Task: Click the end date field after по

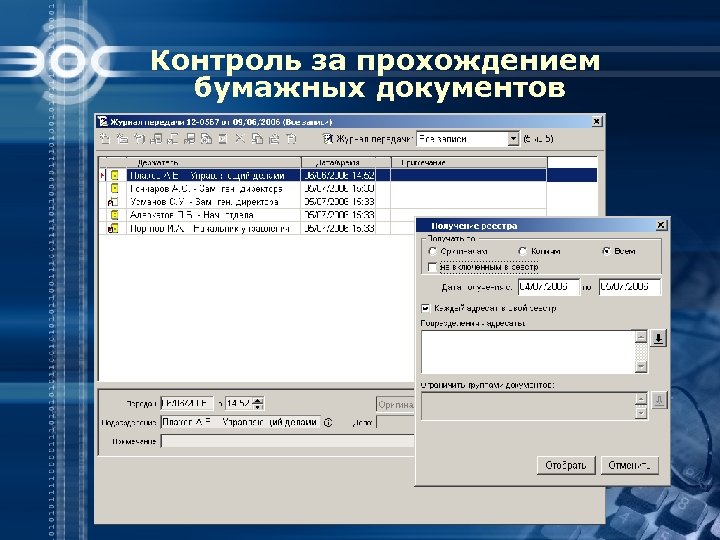Action: pyautogui.click(x=630, y=287)
